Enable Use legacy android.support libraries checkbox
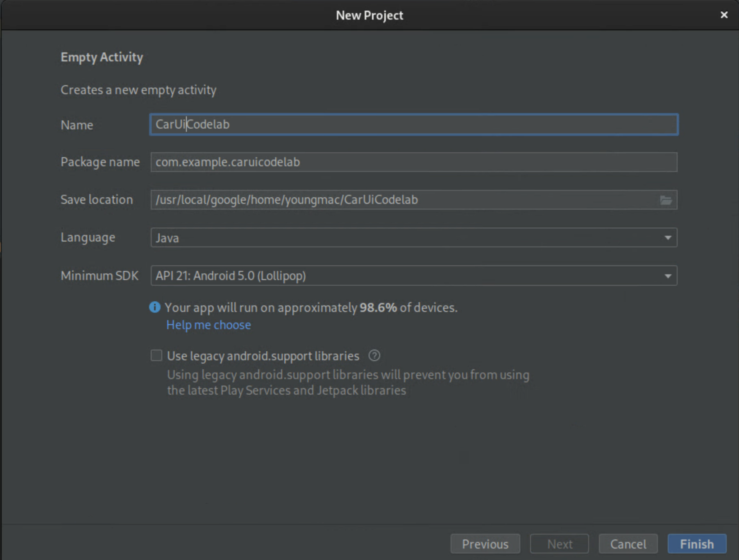Image resolution: width=739 pixels, height=560 pixels. click(156, 355)
